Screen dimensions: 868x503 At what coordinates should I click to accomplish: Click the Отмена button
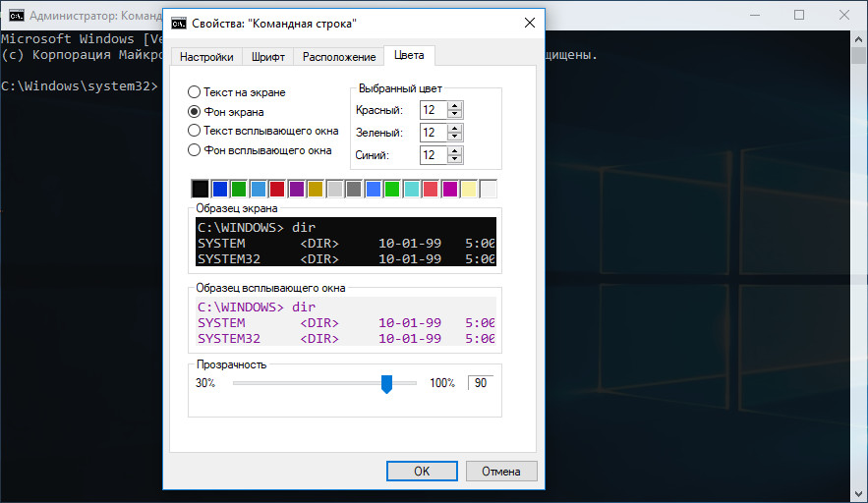(501, 471)
